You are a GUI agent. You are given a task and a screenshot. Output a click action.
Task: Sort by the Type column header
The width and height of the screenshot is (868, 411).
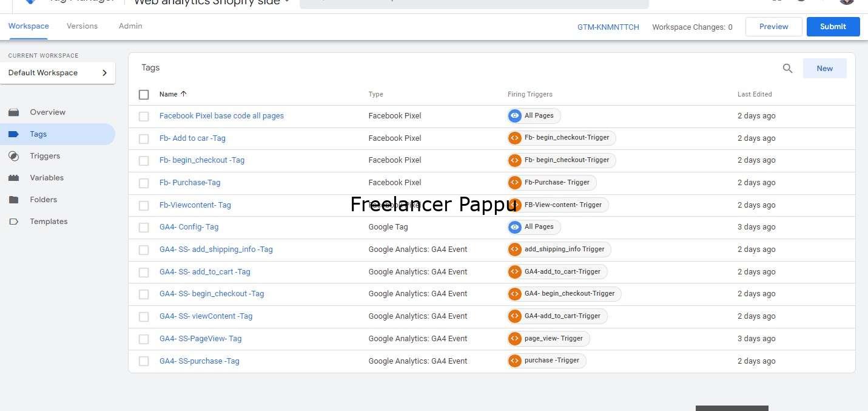tap(376, 94)
